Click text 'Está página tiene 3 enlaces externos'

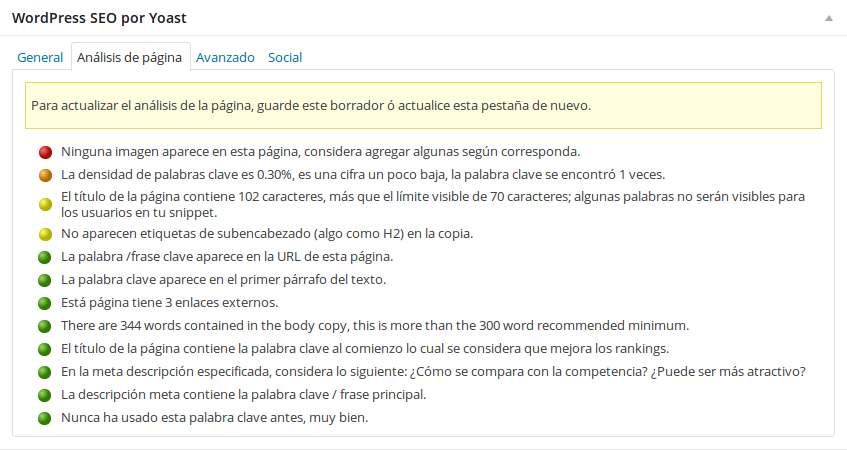[170, 303]
